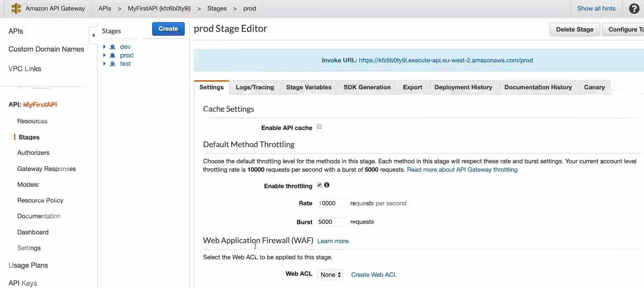The width and height of the screenshot is (644, 288).
Task: Click the prod breadcrumb
Action: [x=249, y=8]
